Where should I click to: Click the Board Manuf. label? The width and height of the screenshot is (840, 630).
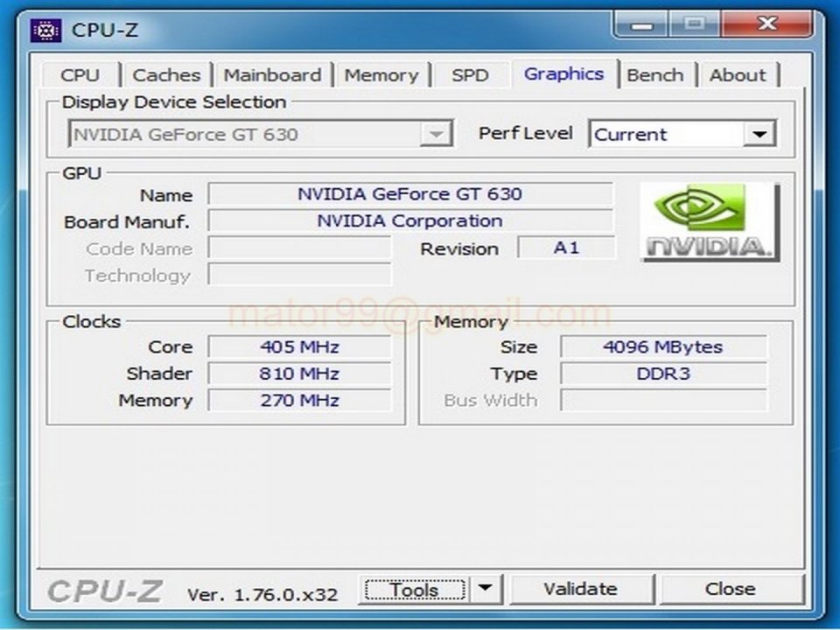pos(127,222)
